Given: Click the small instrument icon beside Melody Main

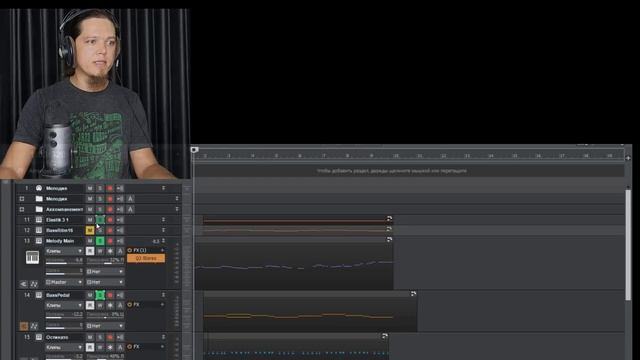Looking at the screenshot, I should 39,241.
